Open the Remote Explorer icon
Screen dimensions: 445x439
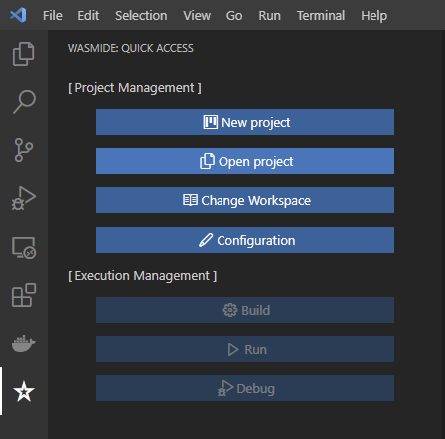(x=24, y=247)
